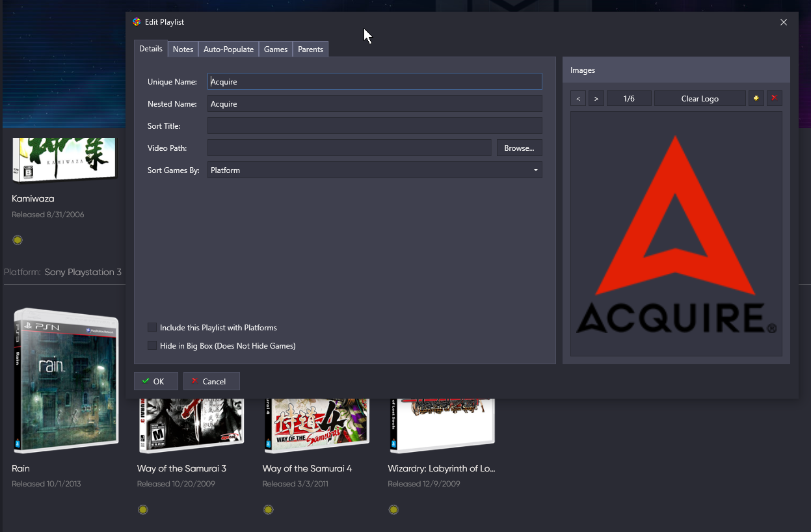Select the Kamiwaza game cover
Image resolution: width=811 pixels, height=532 pixels.
coord(65,160)
